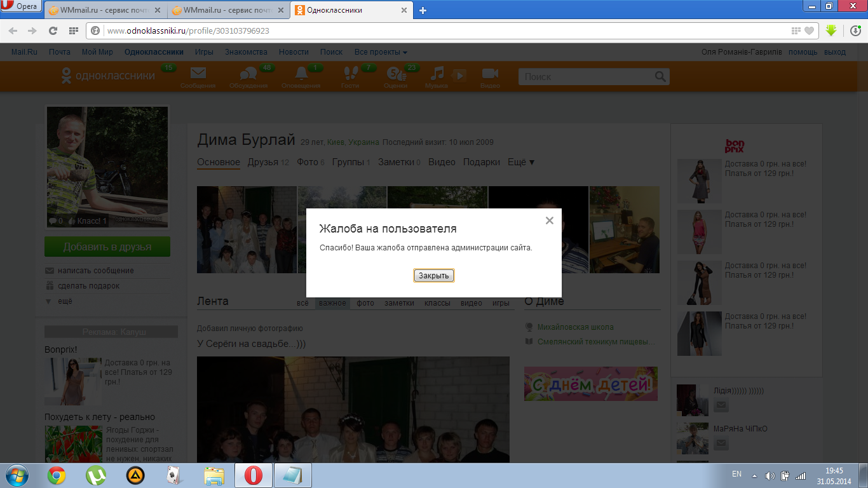The height and width of the screenshot is (488, 868).
Task: Open the Музыка note icon
Action: click(437, 74)
